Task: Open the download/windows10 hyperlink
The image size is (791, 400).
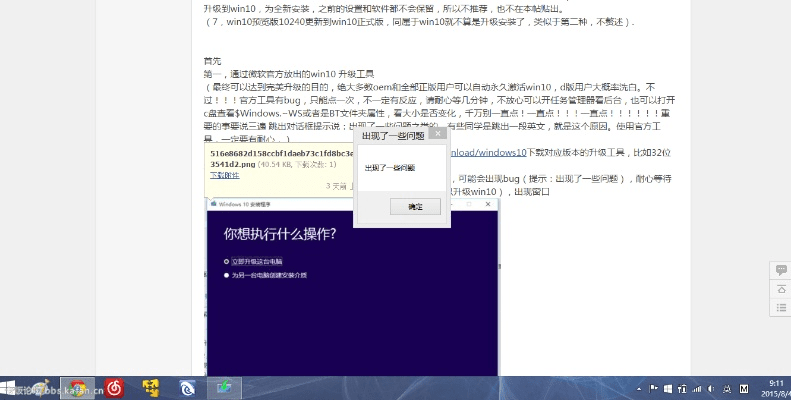Action: [487, 152]
